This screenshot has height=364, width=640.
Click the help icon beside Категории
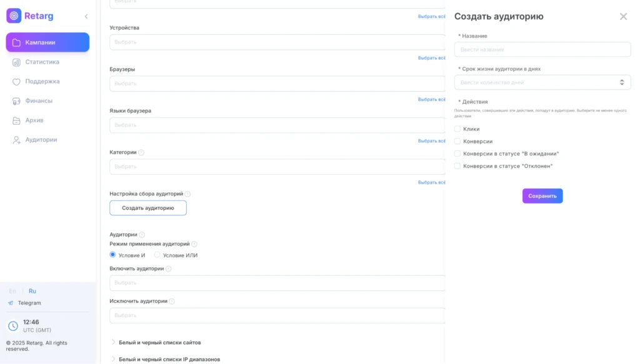point(141,152)
